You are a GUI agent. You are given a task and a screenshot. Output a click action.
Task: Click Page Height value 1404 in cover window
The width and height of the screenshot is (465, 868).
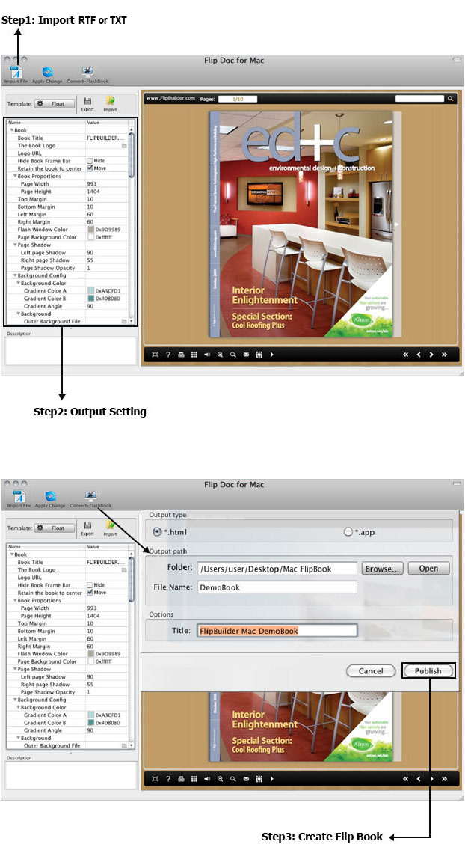tap(93, 192)
